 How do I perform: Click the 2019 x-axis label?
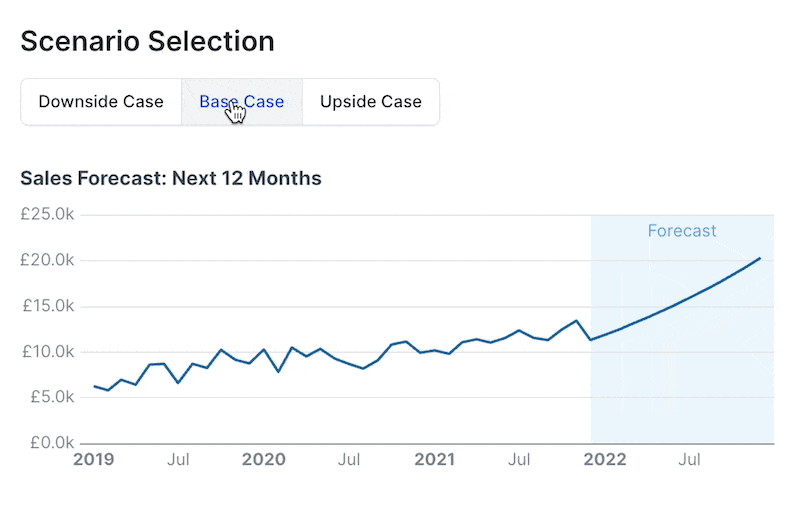pos(94,461)
